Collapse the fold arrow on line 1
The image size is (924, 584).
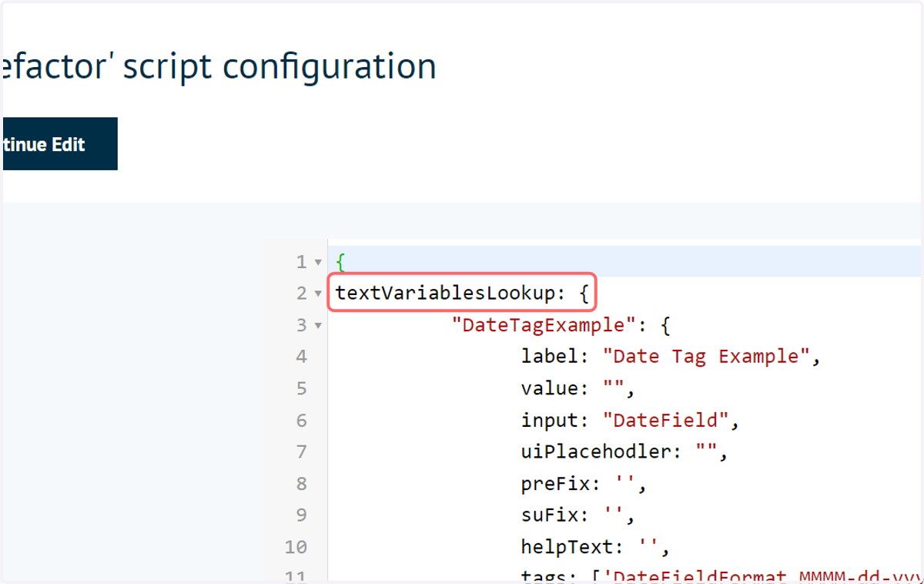(318, 263)
